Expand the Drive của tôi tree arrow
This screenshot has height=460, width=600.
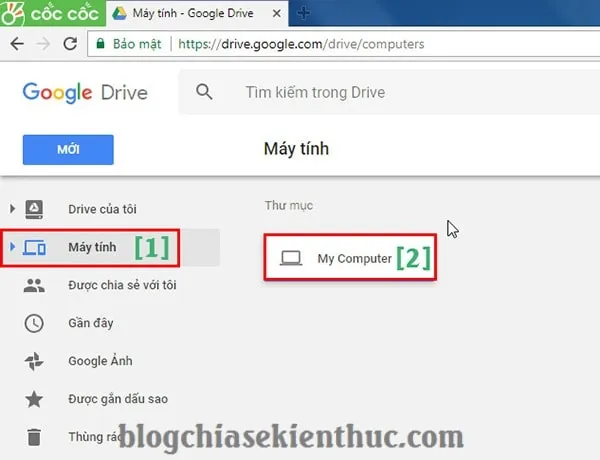pyautogui.click(x=12, y=209)
